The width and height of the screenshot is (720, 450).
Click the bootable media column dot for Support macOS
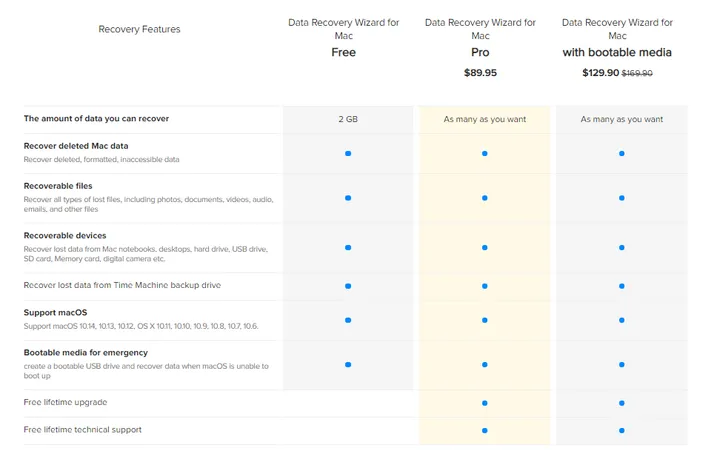coord(622,320)
